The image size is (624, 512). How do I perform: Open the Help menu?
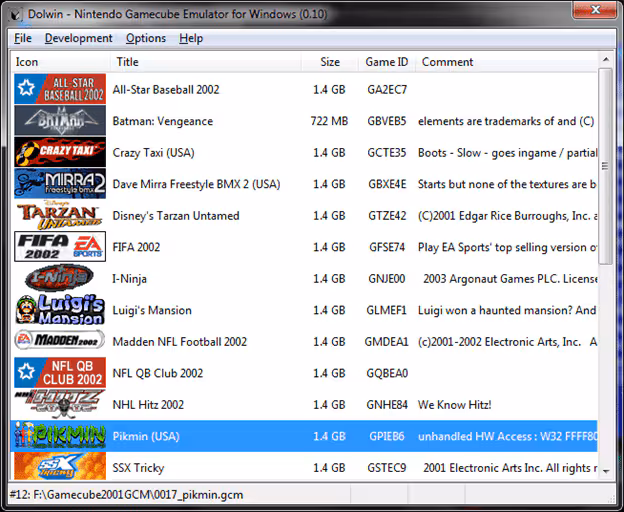point(191,38)
